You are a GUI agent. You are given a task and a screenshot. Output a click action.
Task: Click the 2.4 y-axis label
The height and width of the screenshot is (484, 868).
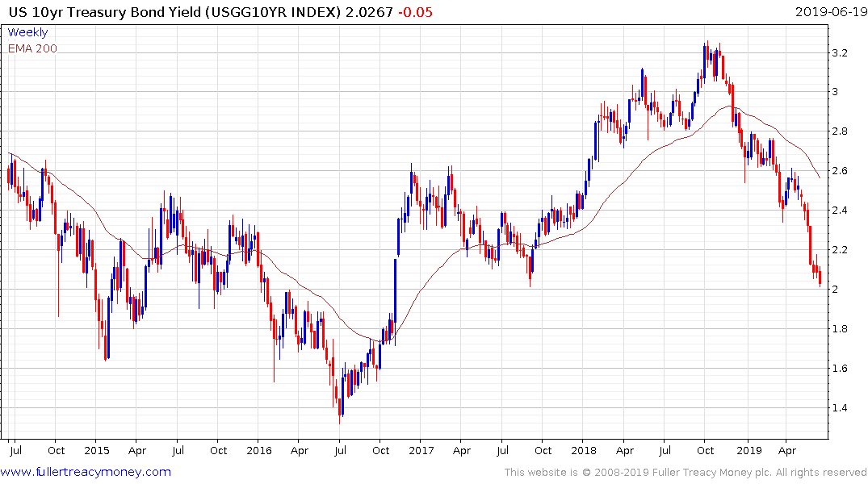pyautogui.click(x=840, y=211)
